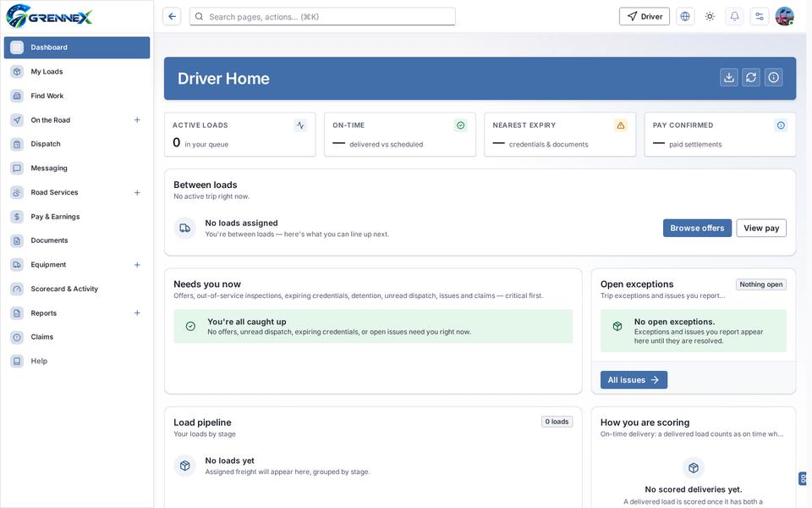The width and height of the screenshot is (812, 508).
Task: Click the download icon in Driver Home header
Action: coord(729,78)
